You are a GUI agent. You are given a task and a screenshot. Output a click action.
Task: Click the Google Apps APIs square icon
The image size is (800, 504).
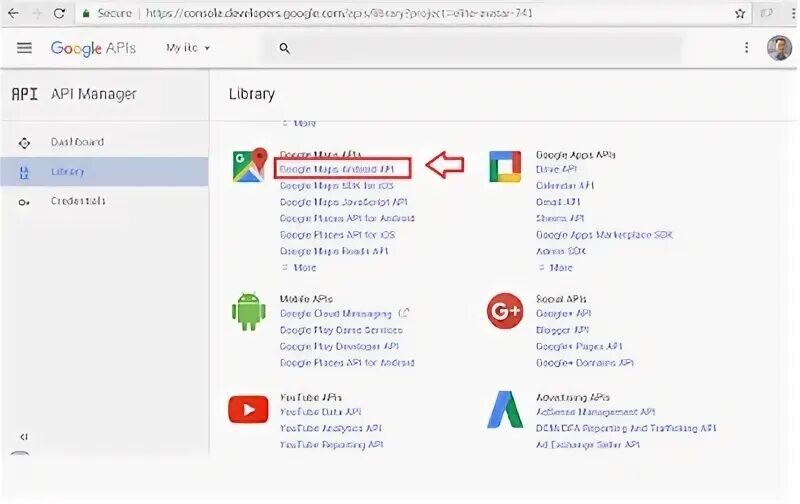pos(505,166)
